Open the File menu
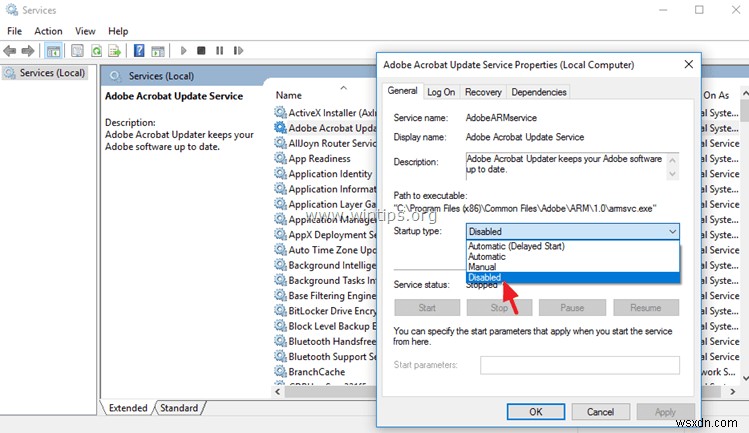This screenshot has width=749, height=433. coord(14,31)
